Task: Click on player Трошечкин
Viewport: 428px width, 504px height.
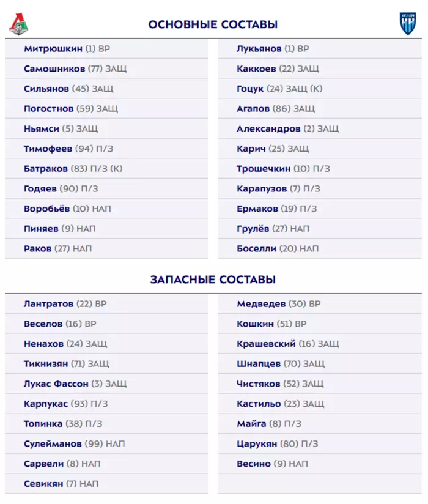Action: [x=264, y=168]
